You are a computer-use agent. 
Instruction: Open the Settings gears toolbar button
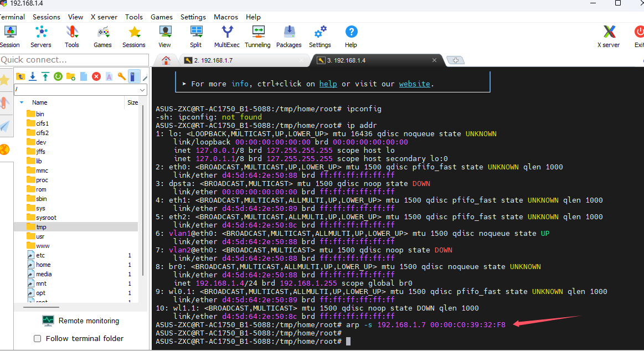point(320,37)
